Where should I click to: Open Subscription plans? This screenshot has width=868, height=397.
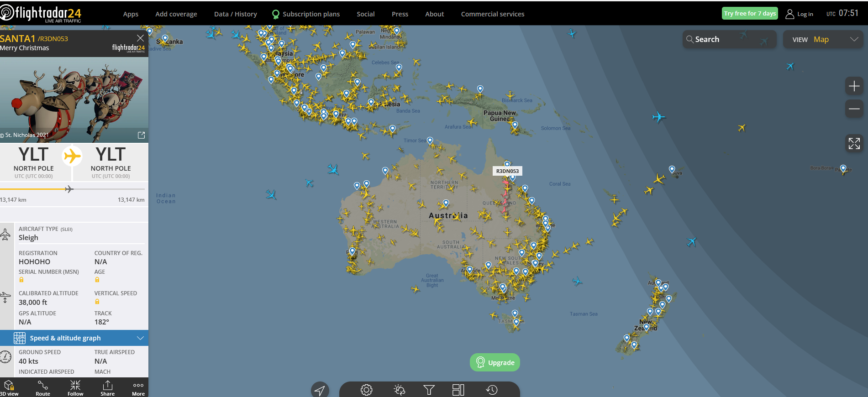[306, 14]
